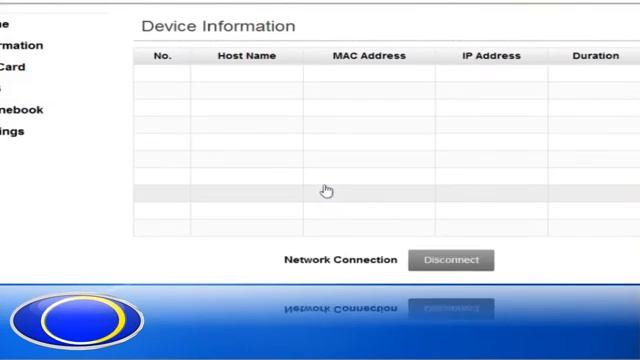The width and height of the screenshot is (640, 360).
Task: Open the sidebar item ending in 'ings'
Action: pos(12,131)
